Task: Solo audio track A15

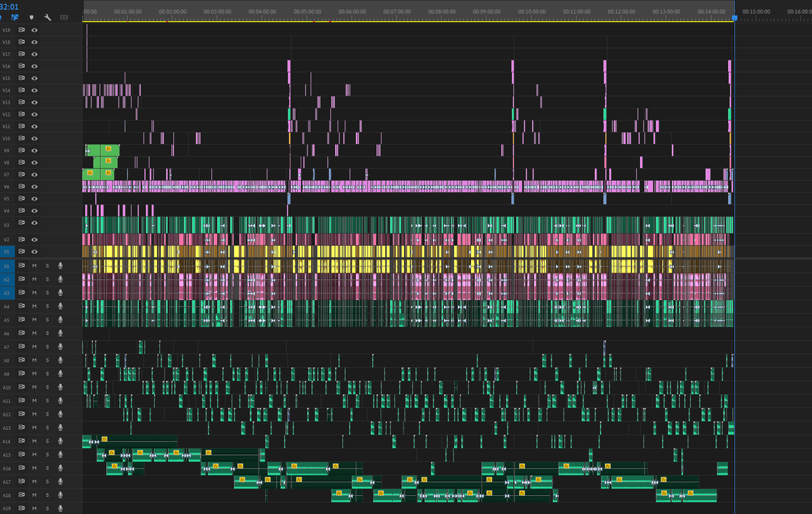Action: click(47, 454)
